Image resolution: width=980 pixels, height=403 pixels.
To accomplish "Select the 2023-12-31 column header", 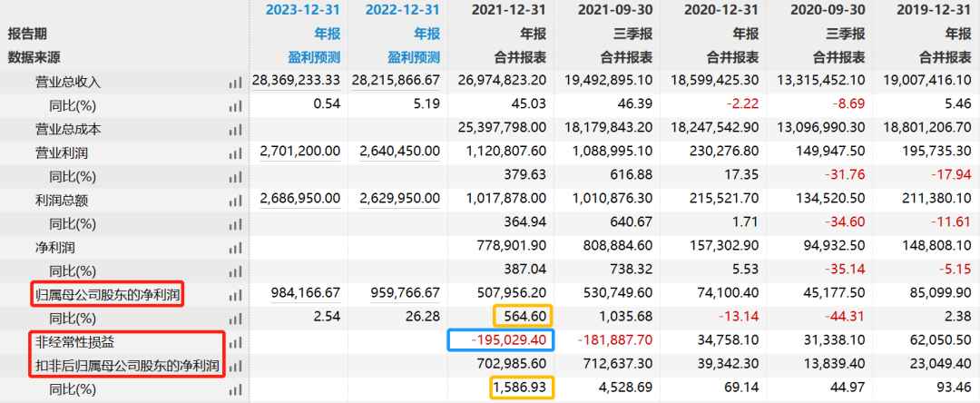I will click(300, 10).
